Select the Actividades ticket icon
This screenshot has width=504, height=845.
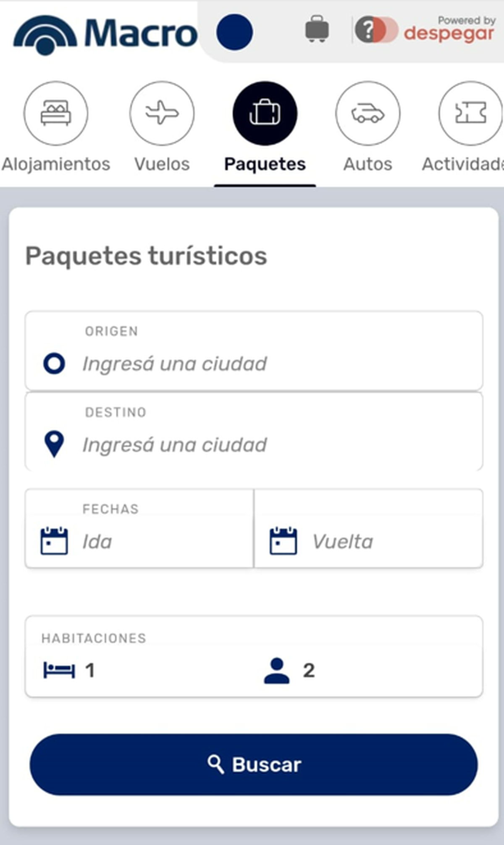point(470,113)
